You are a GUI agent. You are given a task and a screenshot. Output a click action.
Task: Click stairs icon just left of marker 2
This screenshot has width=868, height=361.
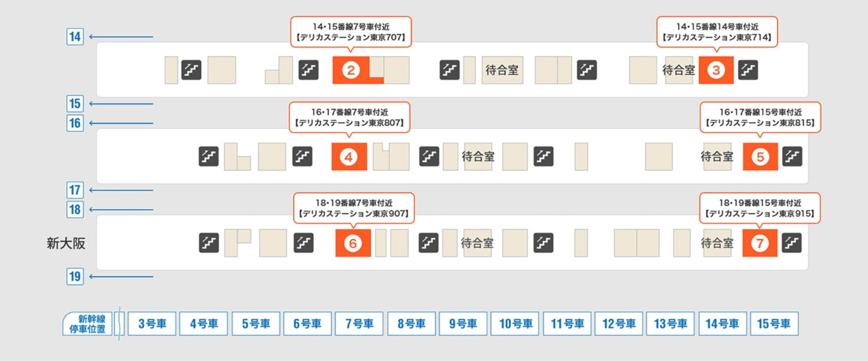click(x=308, y=70)
